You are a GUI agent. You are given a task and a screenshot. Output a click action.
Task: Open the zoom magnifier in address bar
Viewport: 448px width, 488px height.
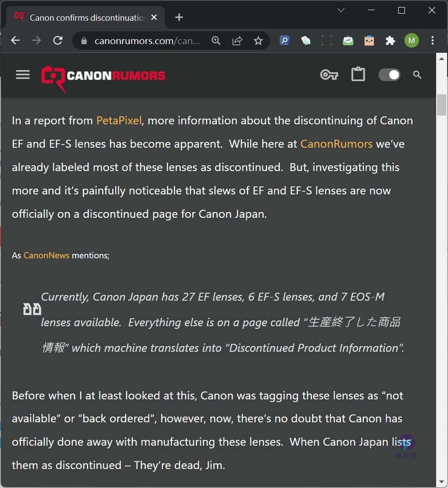click(216, 41)
